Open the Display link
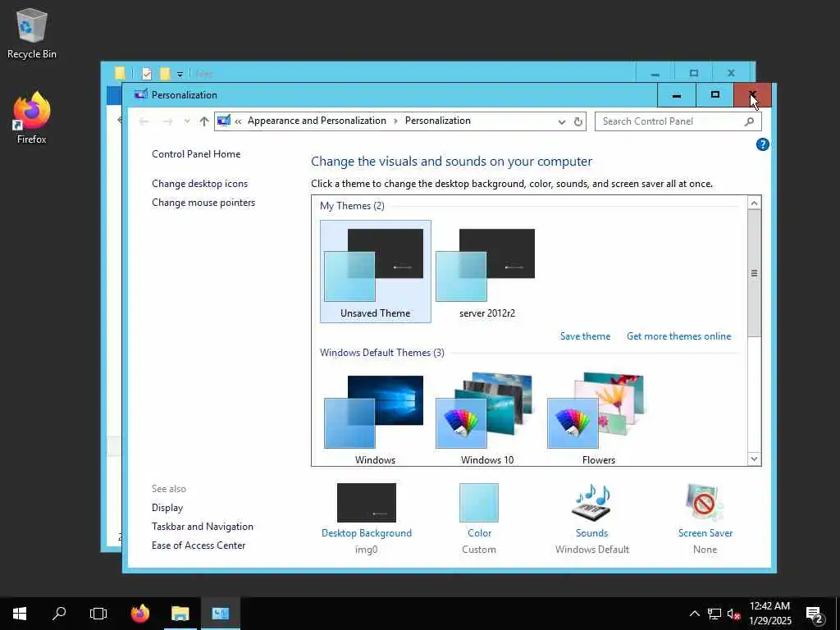Image resolution: width=840 pixels, height=630 pixels. click(167, 507)
